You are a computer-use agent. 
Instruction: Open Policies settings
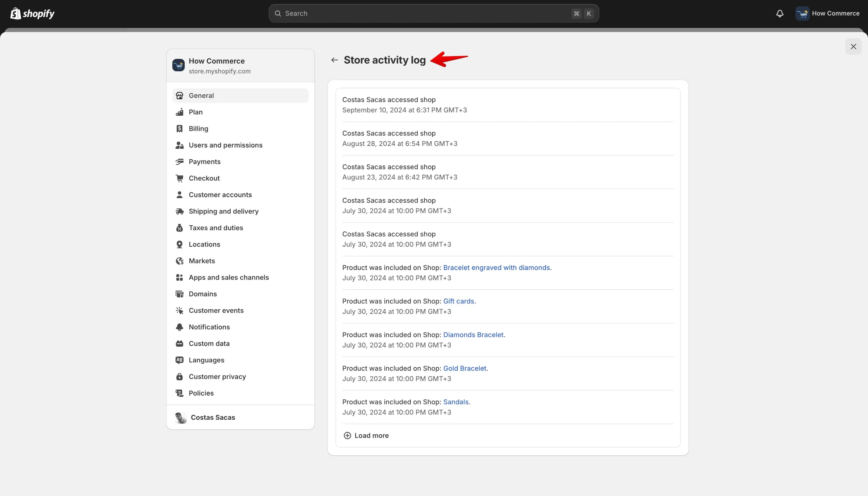coord(241,393)
